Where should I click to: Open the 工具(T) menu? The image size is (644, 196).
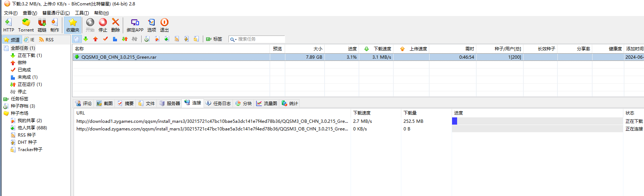(x=81, y=13)
